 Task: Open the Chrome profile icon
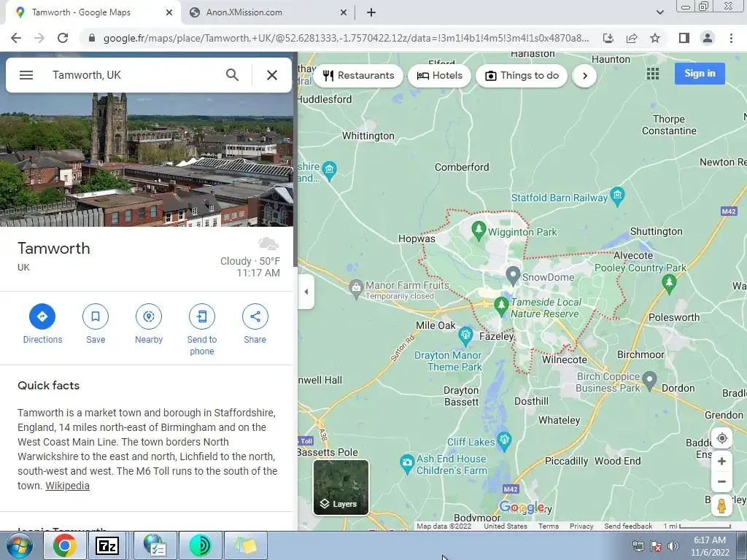click(x=708, y=38)
